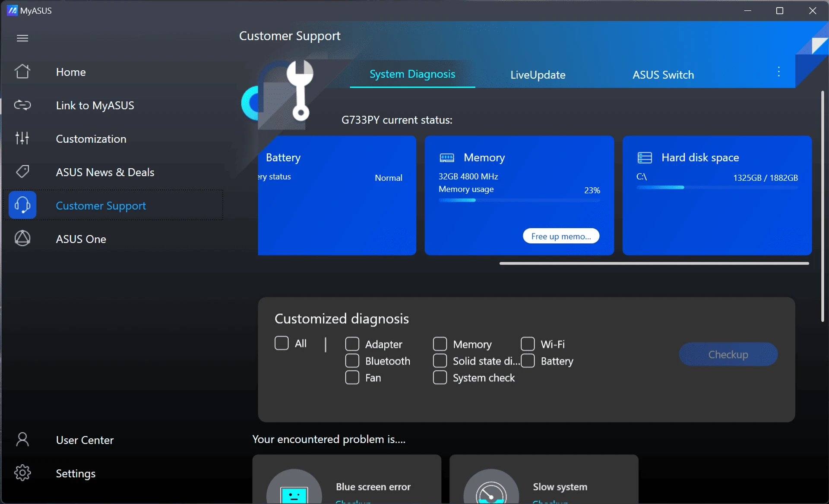The width and height of the screenshot is (829, 504).
Task: Click the Customer Support page title
Action: tap(290, 36)
